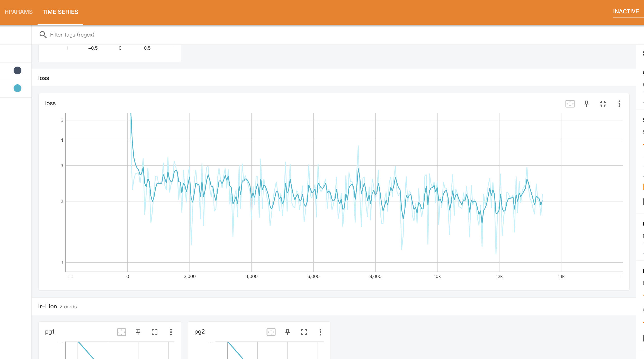This screenshot has width=644, height=359.
Task: Click the dark navy run color swatch
Action: (17, 70)
